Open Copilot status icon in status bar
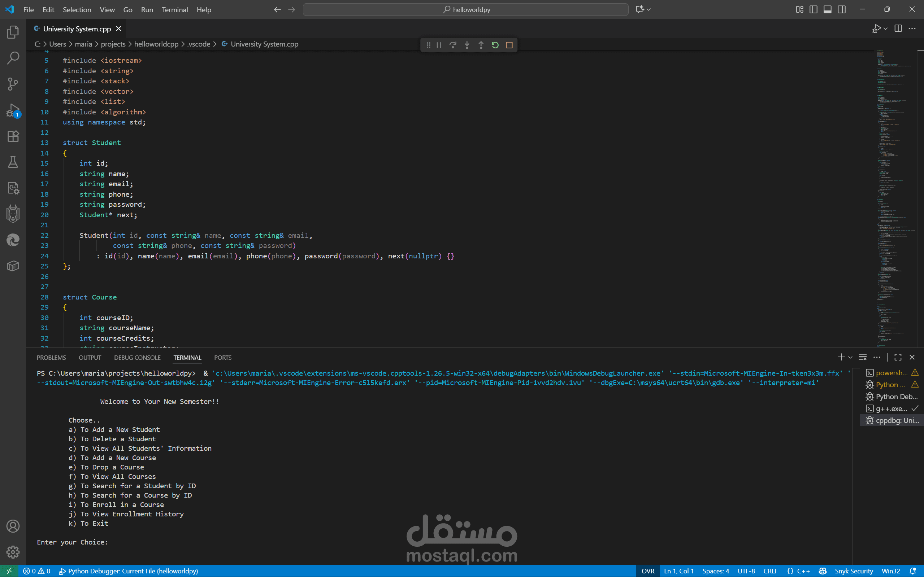Image resolution: width=924 pixels, height=577 pixels. (x=823, y=571)
